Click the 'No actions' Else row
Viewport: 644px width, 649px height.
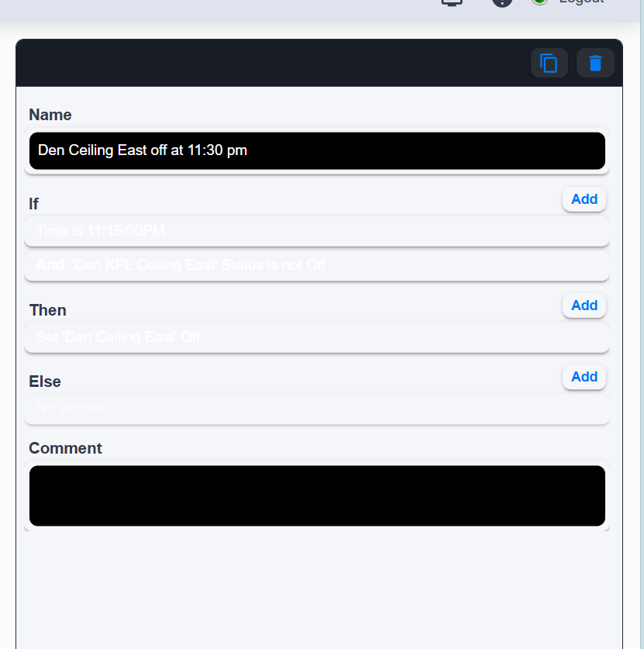317,409
